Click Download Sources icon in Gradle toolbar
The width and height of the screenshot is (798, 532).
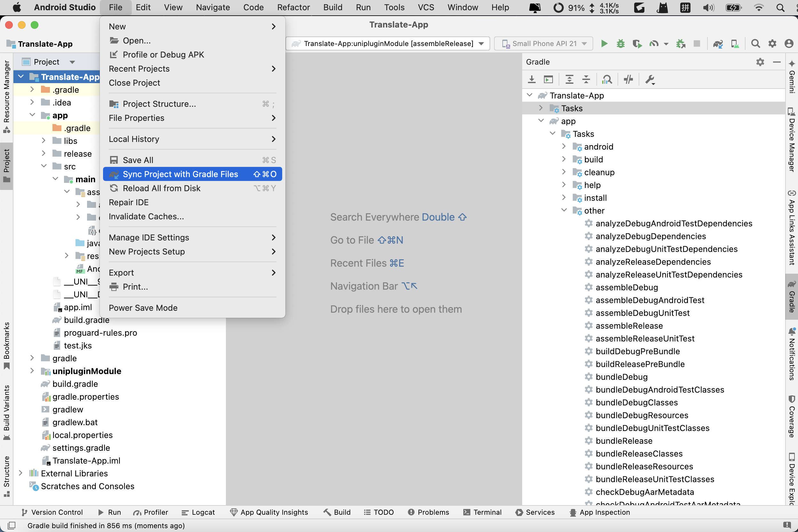tap(532, 79)
